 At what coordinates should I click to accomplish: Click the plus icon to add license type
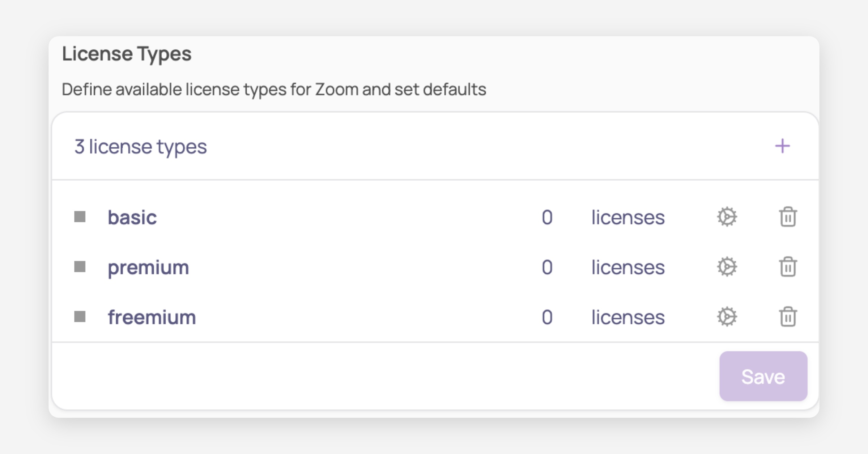(782, 146)
